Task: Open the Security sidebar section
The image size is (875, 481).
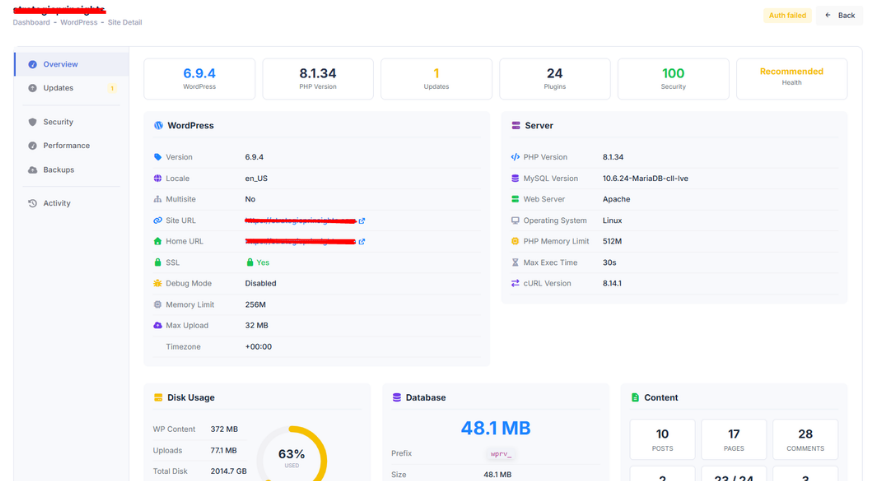Action: [x=72, y=122]
